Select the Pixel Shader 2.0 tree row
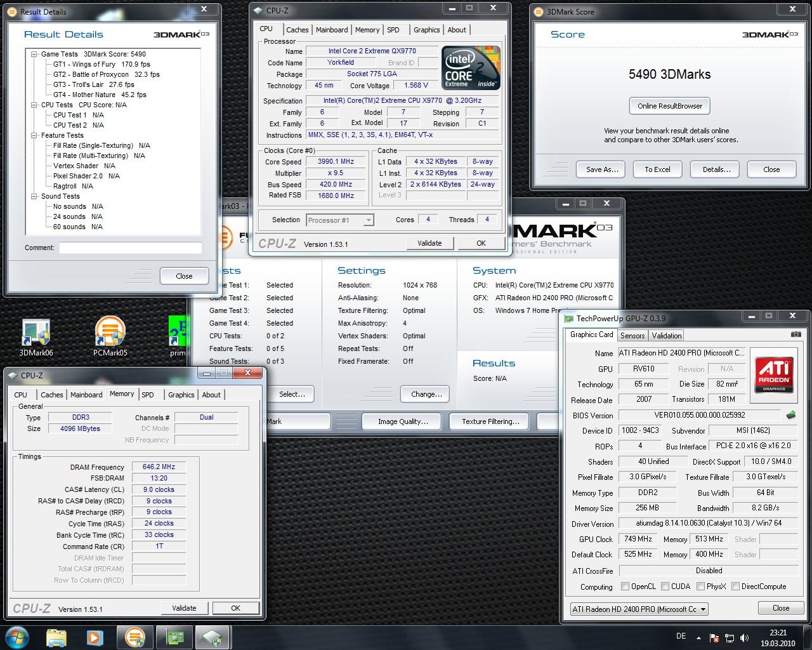Viewport: 812px width, 650px height. (x=86, y=176)
